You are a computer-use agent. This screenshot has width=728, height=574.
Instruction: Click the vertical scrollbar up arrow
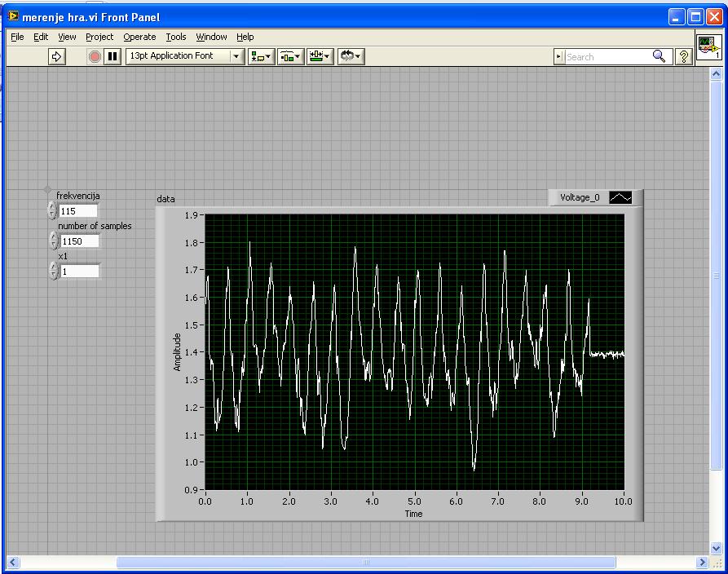(716, 73)
